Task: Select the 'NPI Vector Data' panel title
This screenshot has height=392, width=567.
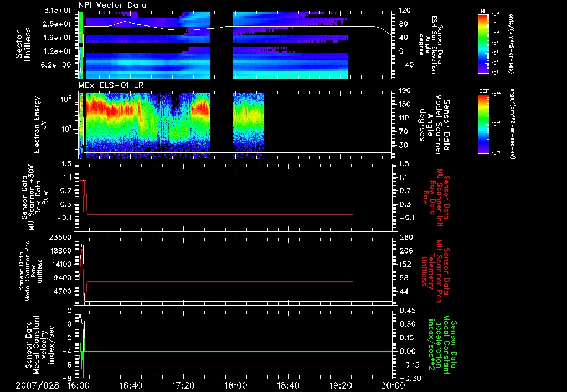Action: coord(112,5)
